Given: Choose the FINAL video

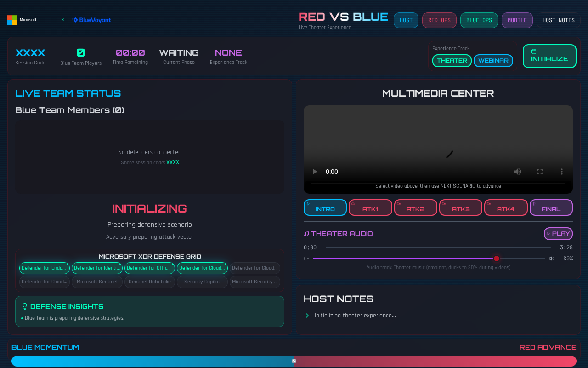Looking at the screenshot, I should pyautogui.click(x=551, y=207).
